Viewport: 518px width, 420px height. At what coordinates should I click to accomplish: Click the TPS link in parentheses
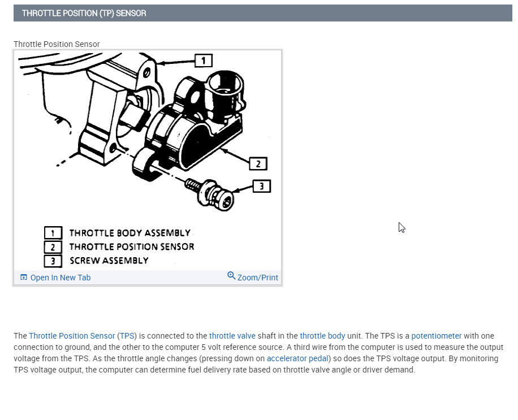pyautogui.click(x=127, y=336)
